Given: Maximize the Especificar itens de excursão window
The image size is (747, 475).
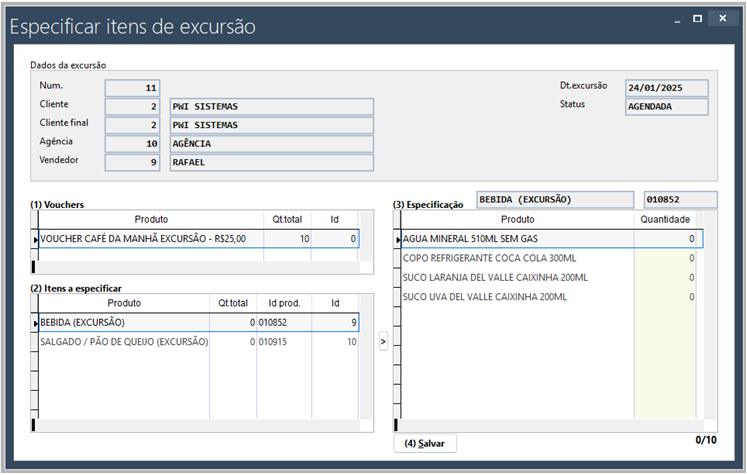Looking at the screenshot, I should 697,18.
